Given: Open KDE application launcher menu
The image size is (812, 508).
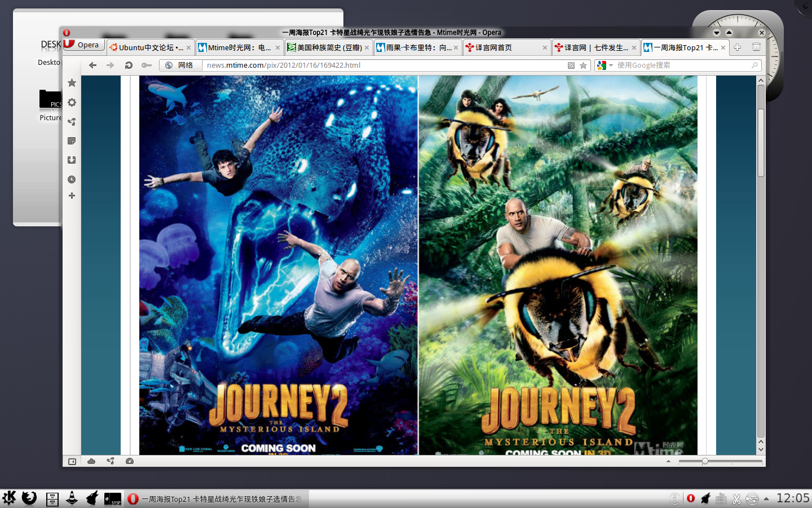Looking at the screenshot, I should coord(10,498).
